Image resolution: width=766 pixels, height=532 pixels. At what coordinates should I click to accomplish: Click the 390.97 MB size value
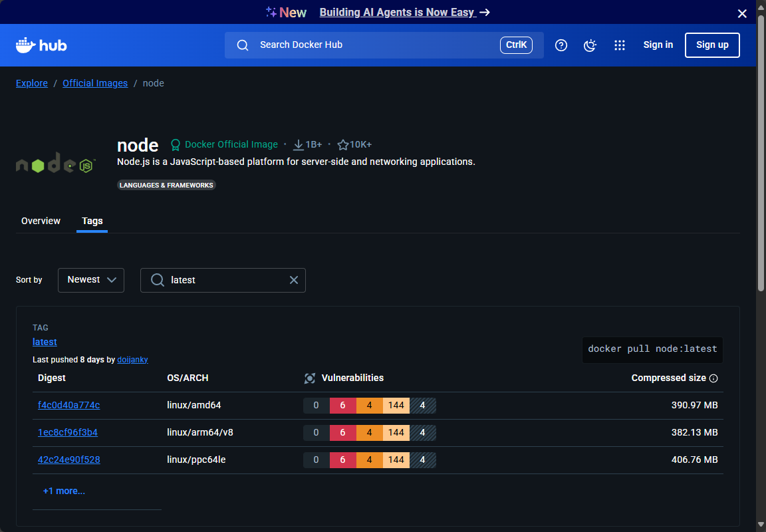(x=695, y=405)
